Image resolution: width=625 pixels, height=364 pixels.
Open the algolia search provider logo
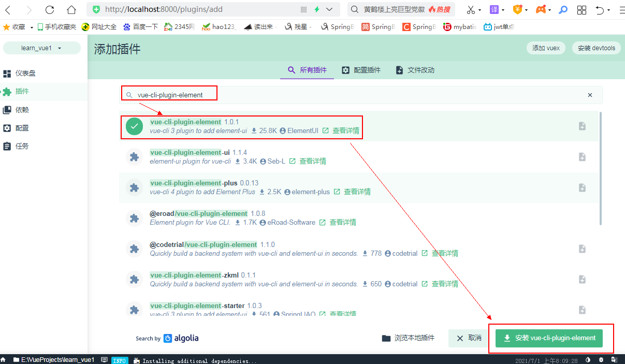181,338
